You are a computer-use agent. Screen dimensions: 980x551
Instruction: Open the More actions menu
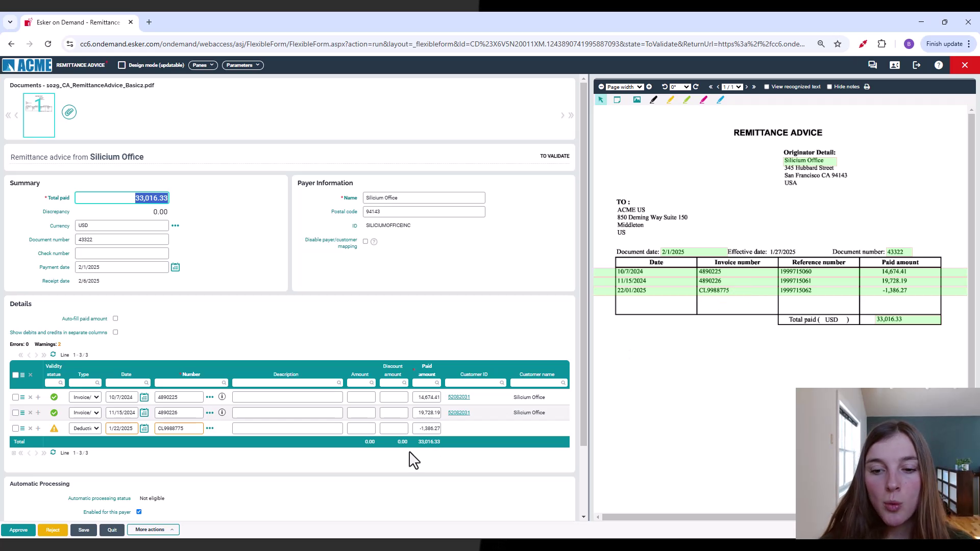(153, 530)
